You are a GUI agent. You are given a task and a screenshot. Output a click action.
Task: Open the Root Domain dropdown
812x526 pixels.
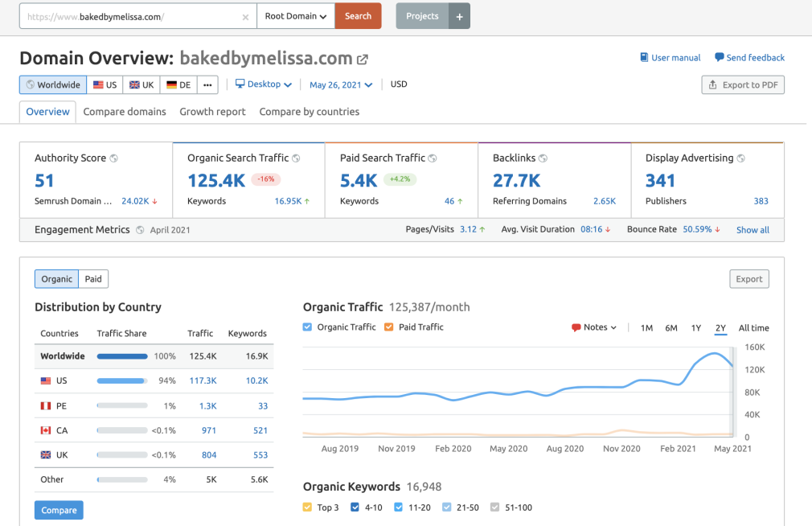click(296, 16)
